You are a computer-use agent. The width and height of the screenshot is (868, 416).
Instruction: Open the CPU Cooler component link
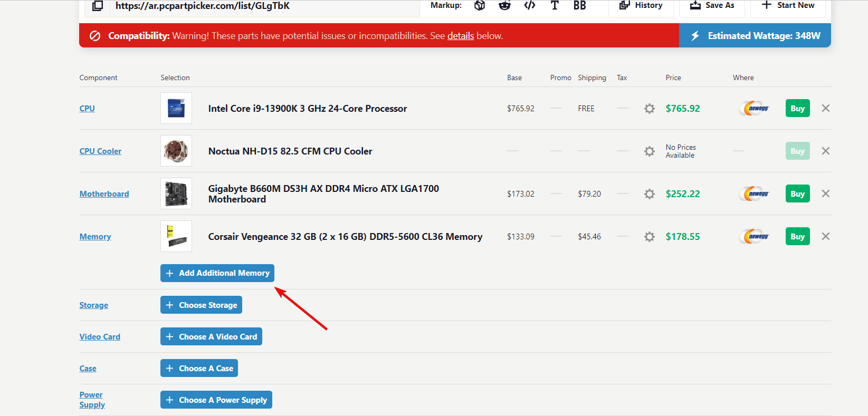[x=100, y=151]
